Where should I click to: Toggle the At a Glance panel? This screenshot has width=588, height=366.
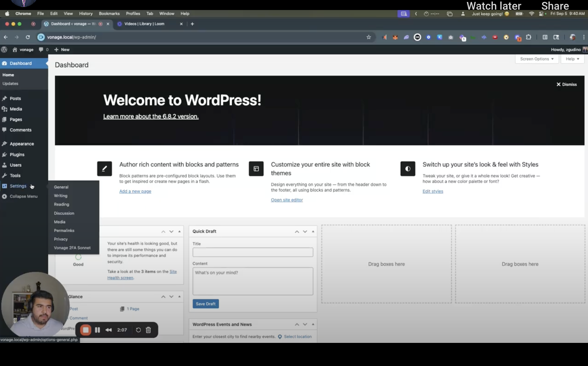coord(179,297)
